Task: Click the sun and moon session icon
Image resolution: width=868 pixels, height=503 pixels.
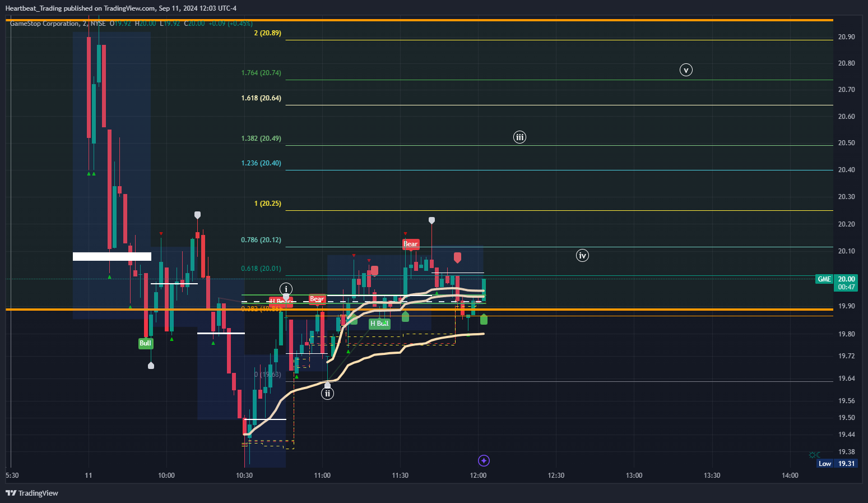Action: (x=814, y=455)
